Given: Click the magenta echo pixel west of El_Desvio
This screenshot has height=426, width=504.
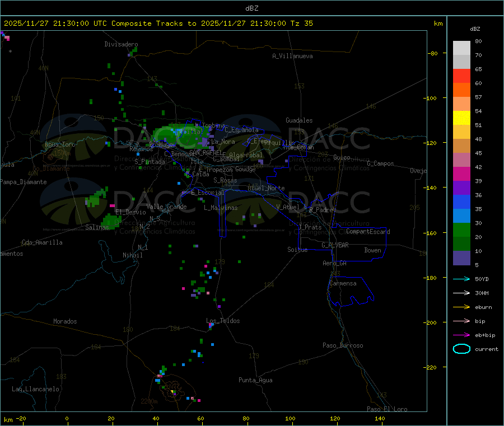Looking at the screenshot, I should pos(112,205).
